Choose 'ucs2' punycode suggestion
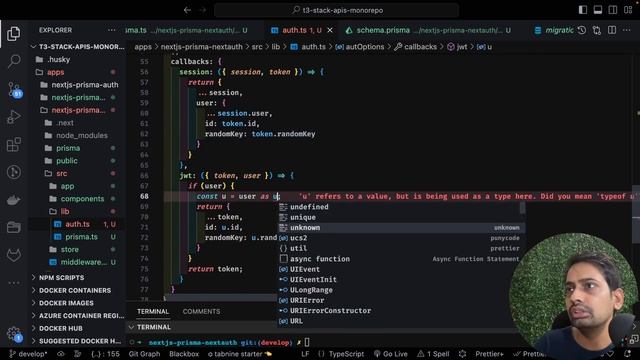 tap(400, 238)
